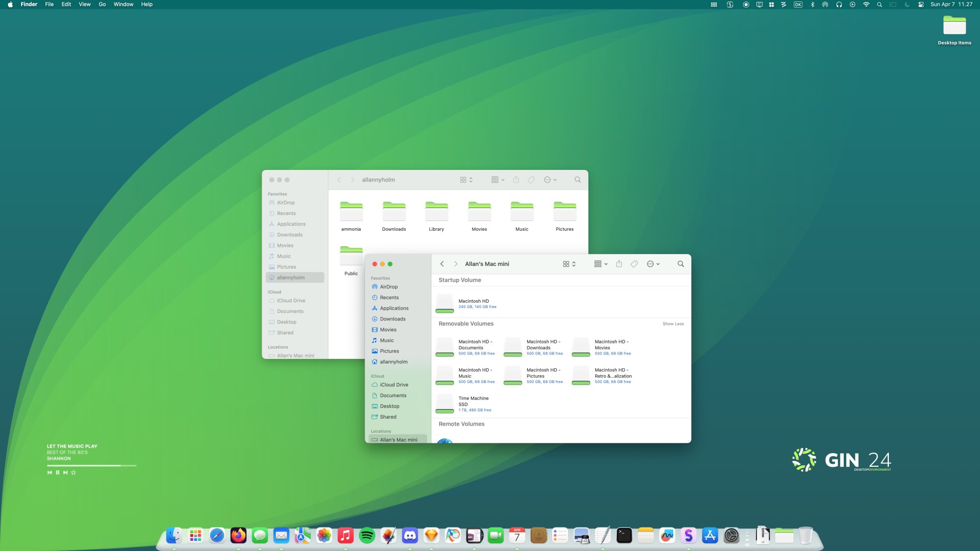Select Macintosh HD - Music volume
Viewport: 980px width, 551px height.
pyautogui.click(x=465, y=376)
